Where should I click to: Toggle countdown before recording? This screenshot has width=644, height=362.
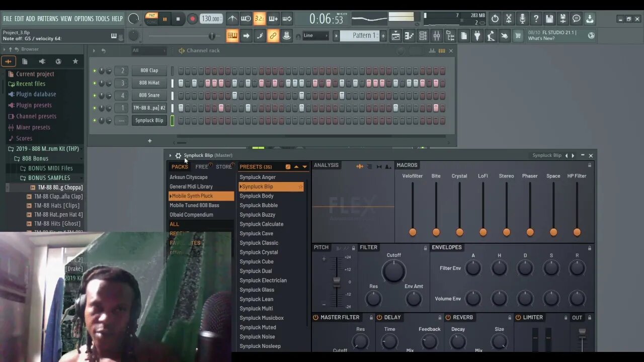tap(260, 19)
